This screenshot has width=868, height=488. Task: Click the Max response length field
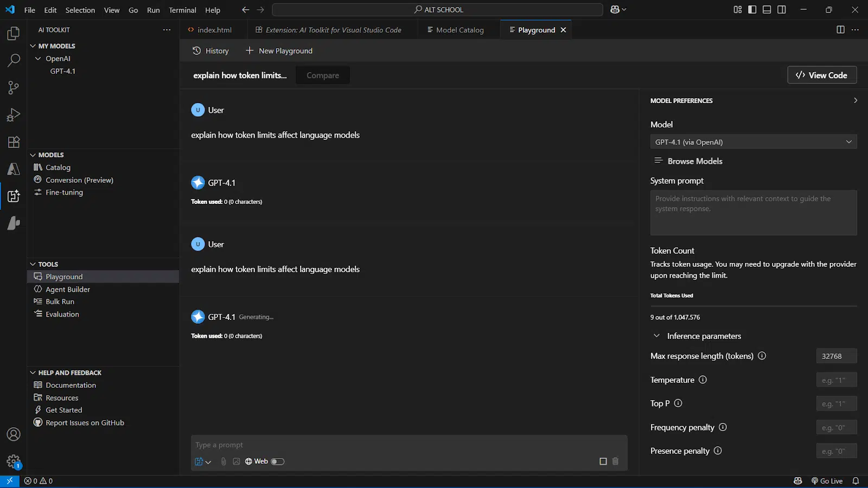(x=837, y=356)
